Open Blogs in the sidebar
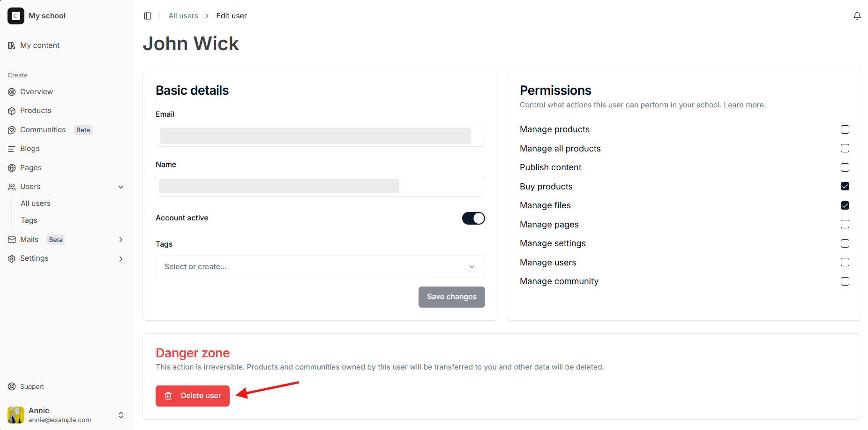 pos(30,149)
